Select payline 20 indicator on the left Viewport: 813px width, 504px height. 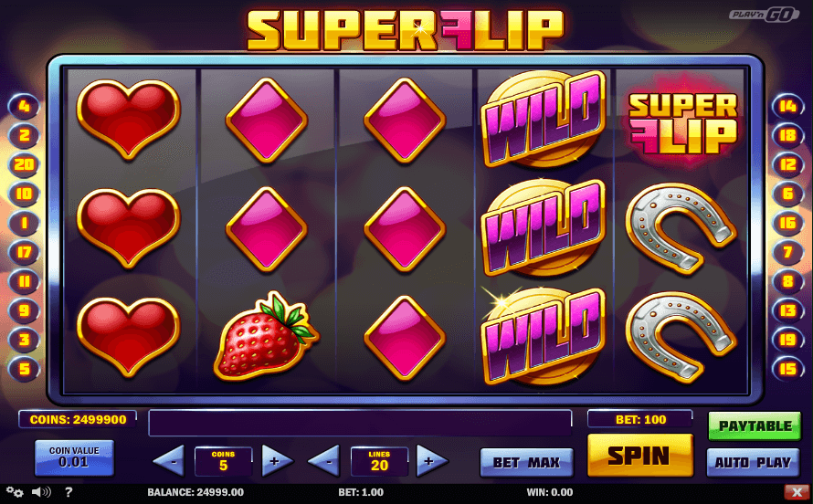(24, 164)
